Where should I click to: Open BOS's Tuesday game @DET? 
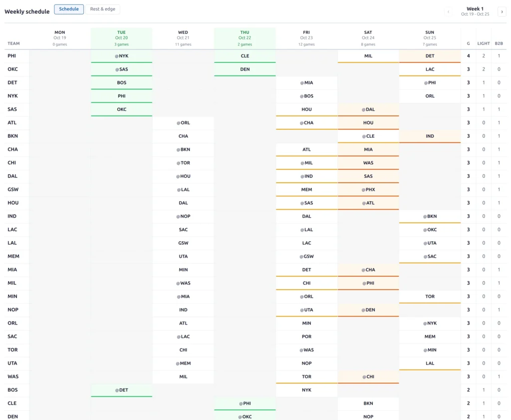click(x=122, y=391)
